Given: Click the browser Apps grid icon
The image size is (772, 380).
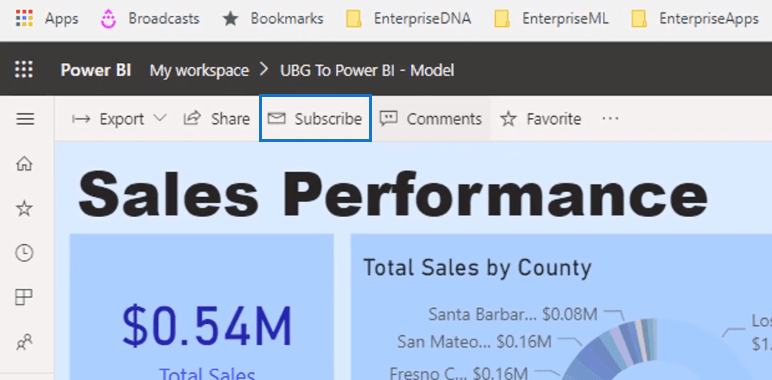Looking at the screenshot, I should (24, 19).
